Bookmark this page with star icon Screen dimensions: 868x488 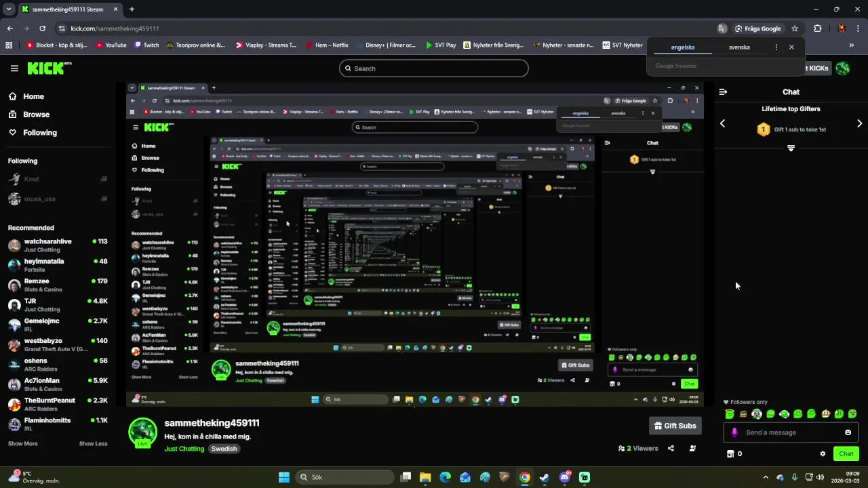point(795,28)
